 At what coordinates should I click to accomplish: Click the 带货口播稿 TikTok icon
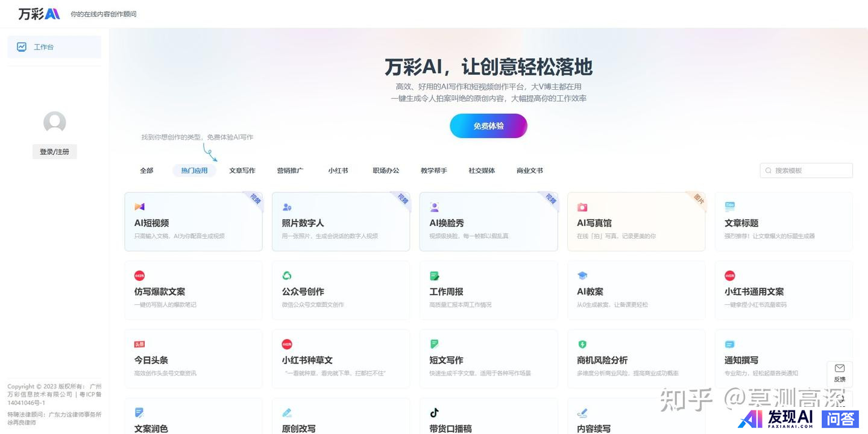pyautogui.click(x=435, y=413)
